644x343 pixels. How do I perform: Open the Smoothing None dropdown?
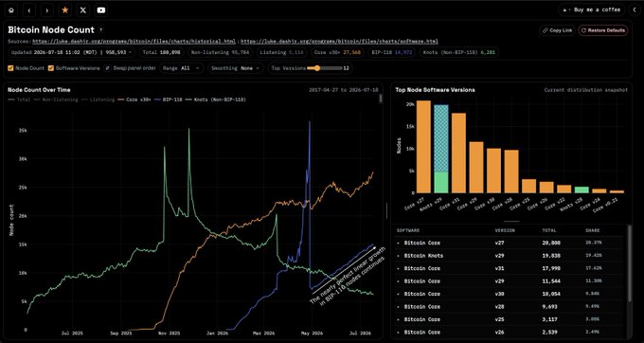[x=236, y=68]
